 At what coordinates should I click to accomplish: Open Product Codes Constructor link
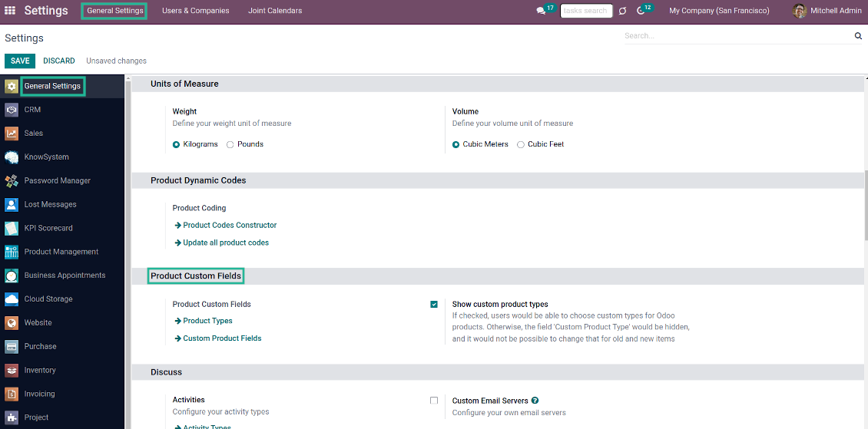(x=230, y=226)
